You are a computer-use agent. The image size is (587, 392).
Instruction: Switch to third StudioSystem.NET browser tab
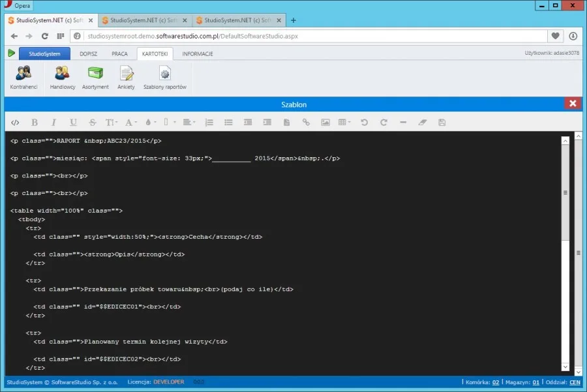click(239, 20)
